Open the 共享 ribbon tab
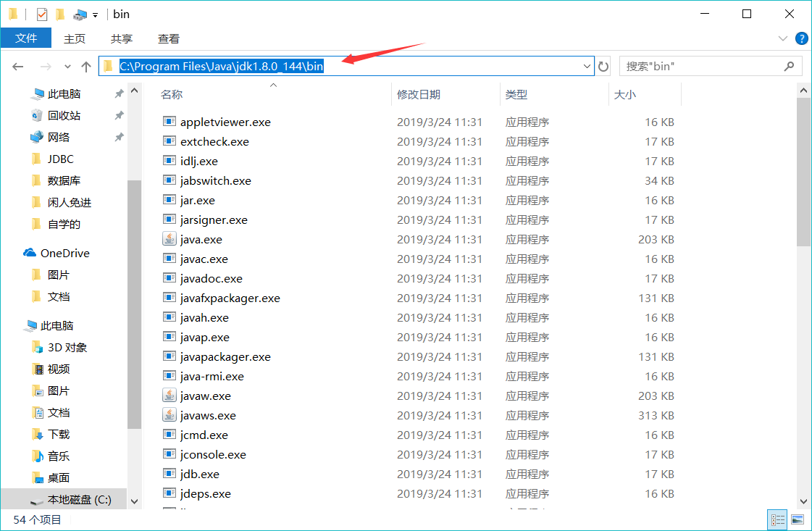This screenshot has width=812, height=531. coord(122,39)
